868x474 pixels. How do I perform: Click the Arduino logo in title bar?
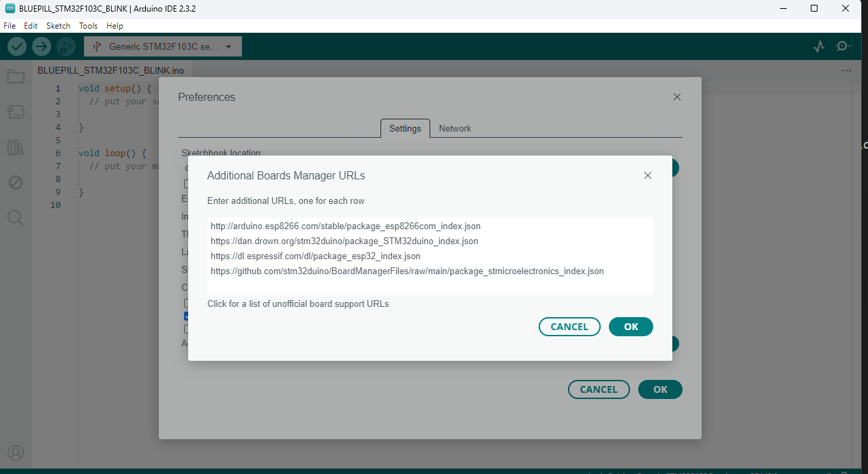[x=10, y=8]
